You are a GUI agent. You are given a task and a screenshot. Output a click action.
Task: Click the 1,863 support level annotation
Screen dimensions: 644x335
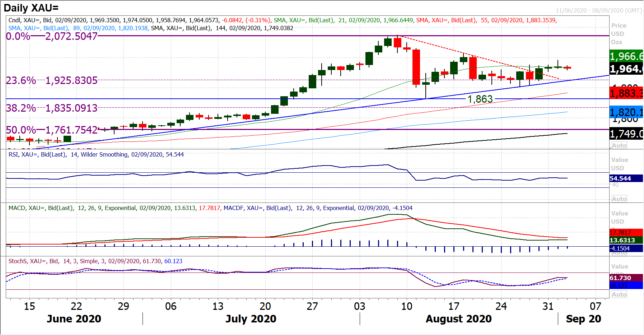point(480,99)
